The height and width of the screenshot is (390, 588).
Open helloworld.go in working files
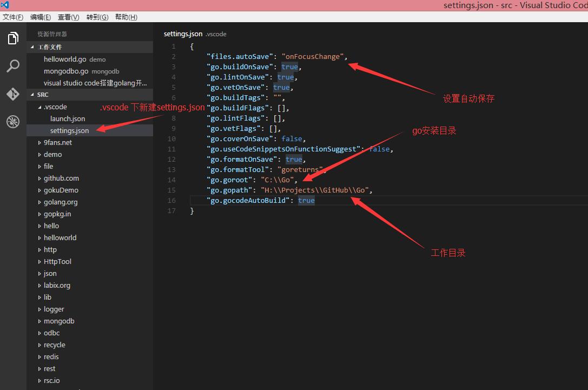pyautogui.click(x=90, y=60)
